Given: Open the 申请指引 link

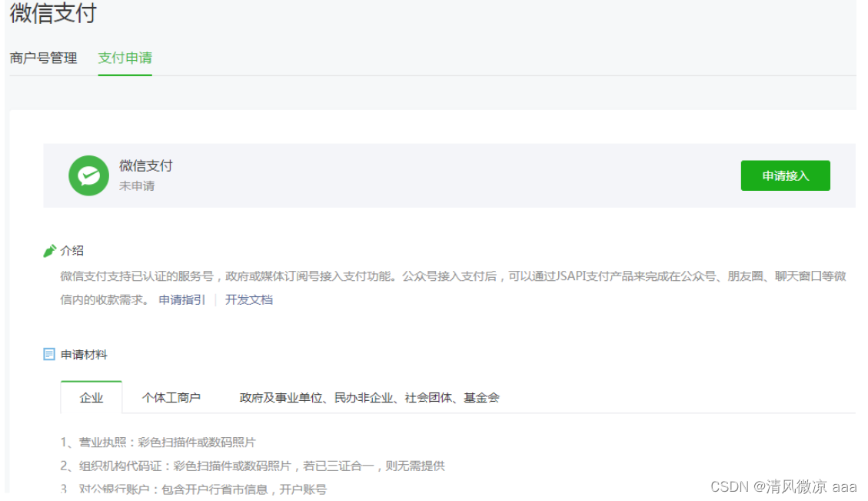Looking at the screenshot, I should click(x=181, y=300).
